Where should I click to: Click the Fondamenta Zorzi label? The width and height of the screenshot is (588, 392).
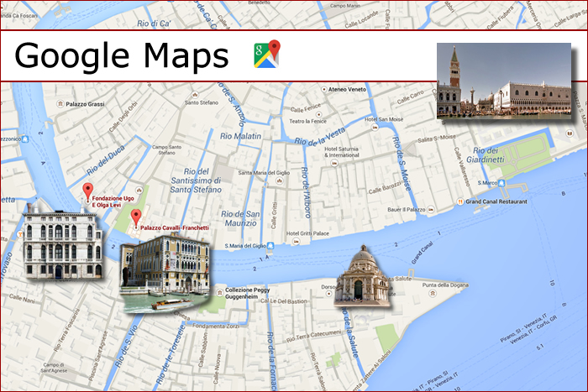(x=216, y=326)
